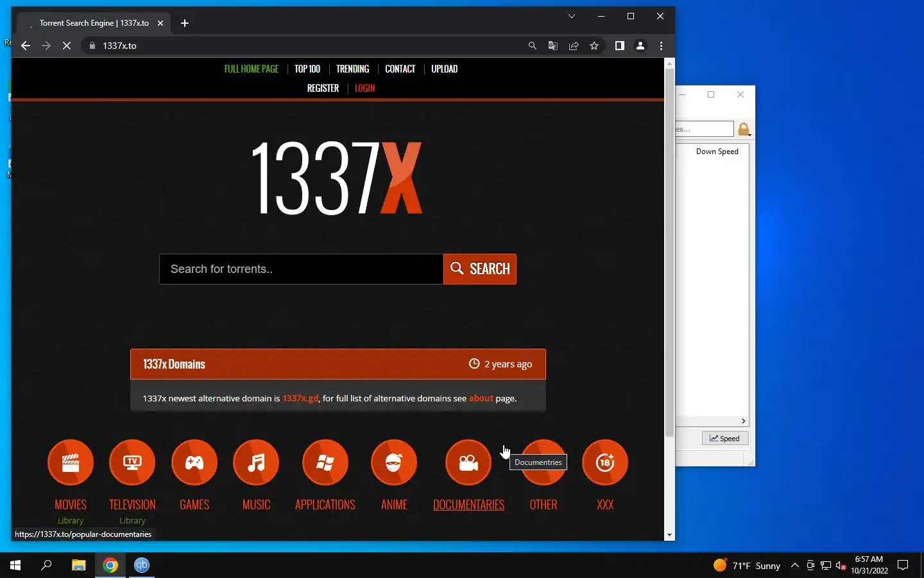924x578 pixels.
Task: Click the browser forward arrow
Action: (46, 46)
